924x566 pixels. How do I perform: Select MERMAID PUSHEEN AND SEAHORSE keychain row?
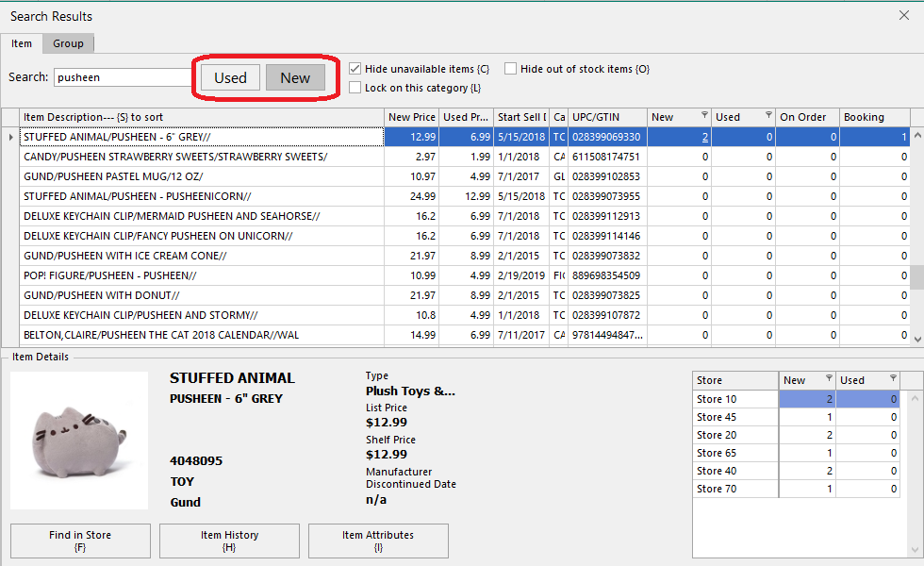click(x=465, y=216)
